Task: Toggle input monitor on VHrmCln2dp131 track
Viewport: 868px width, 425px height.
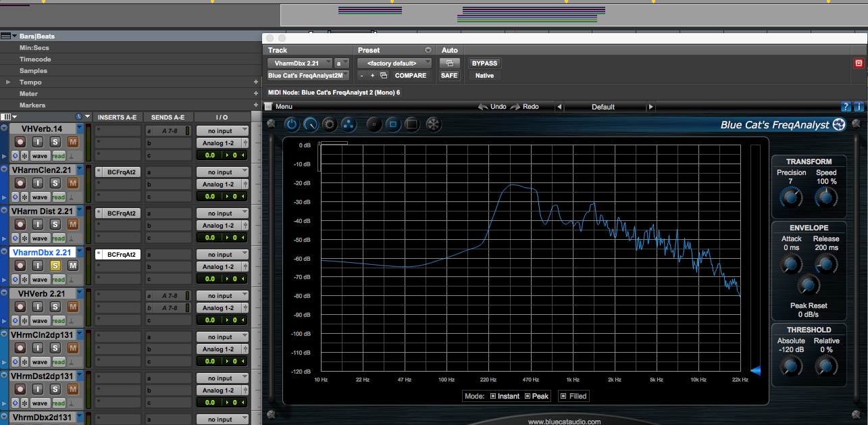Action: point(38,348)
